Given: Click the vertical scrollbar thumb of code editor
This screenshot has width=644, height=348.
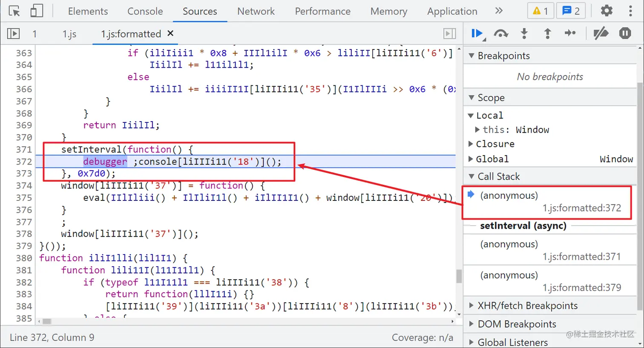Looking at the screenshot, I should click(459, 276).
